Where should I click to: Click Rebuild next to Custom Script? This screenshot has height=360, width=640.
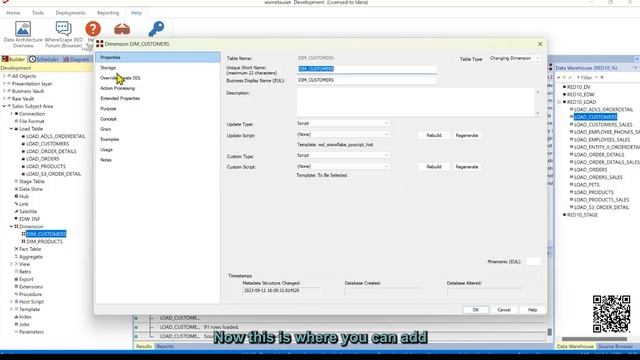434,167
